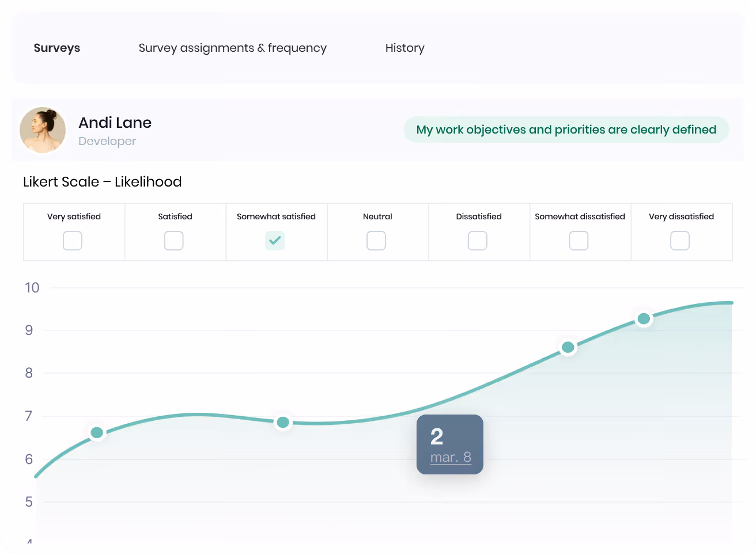Click the y-axis value 5

tap(29, 502)
